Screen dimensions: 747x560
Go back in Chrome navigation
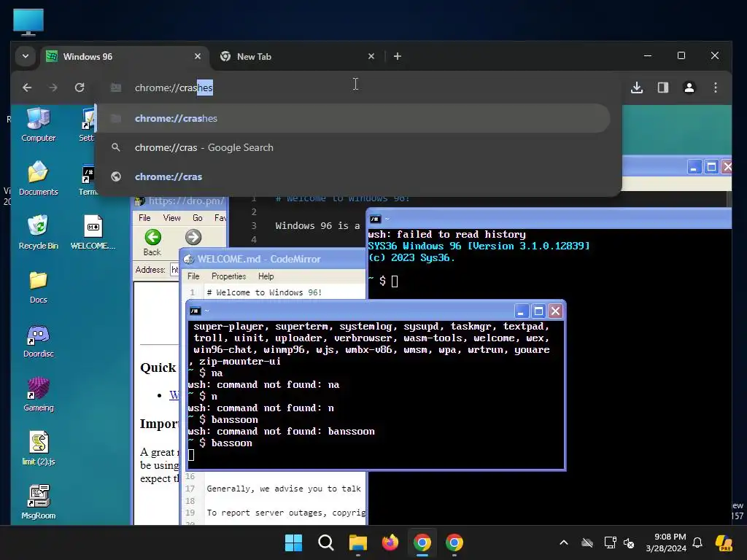pyautogui.click(x=27, y=87)
